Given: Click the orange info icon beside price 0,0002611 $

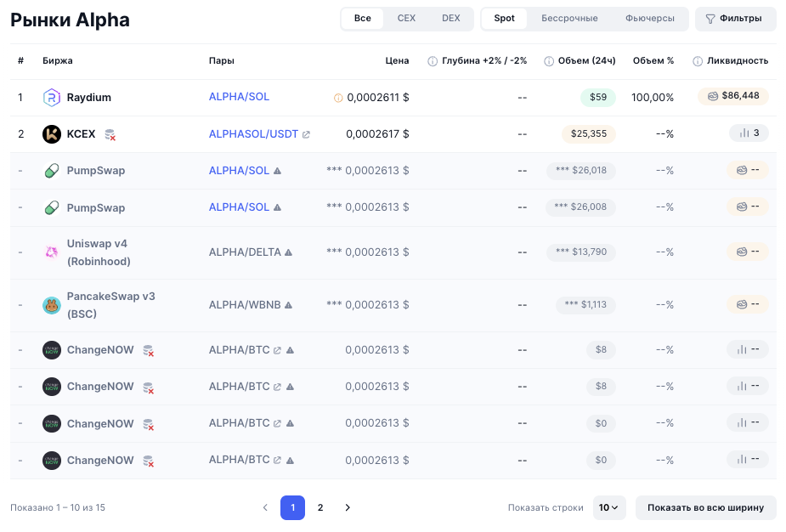Looking at the screenshot, I should click(338, 98).
